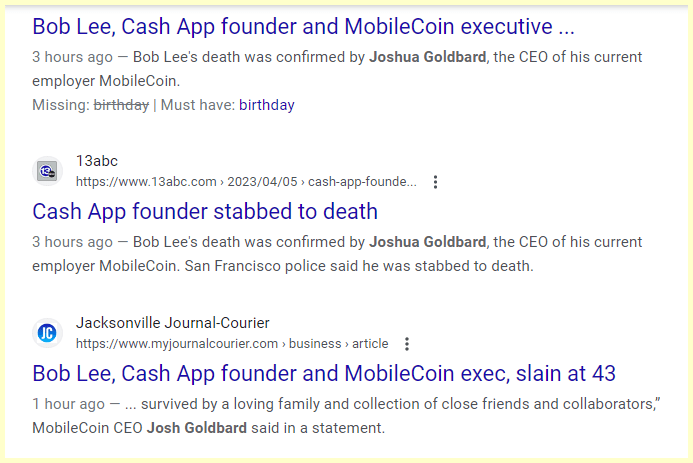This screenshot has width=693, height=463.
Task: Click the www.13abc.com URL breadcrumb
Action: click(x=146, y=182)
